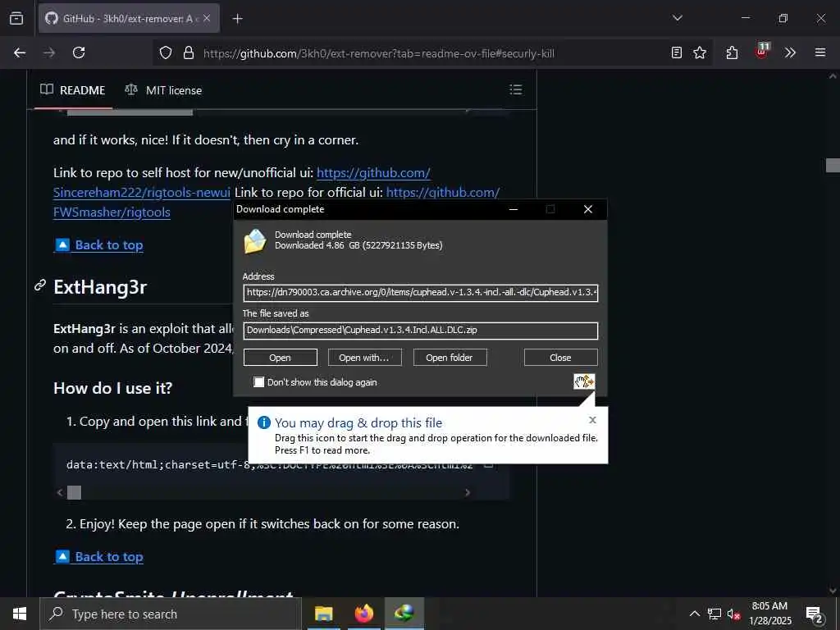Open File Explorer from taskbar

pos(323,614)
